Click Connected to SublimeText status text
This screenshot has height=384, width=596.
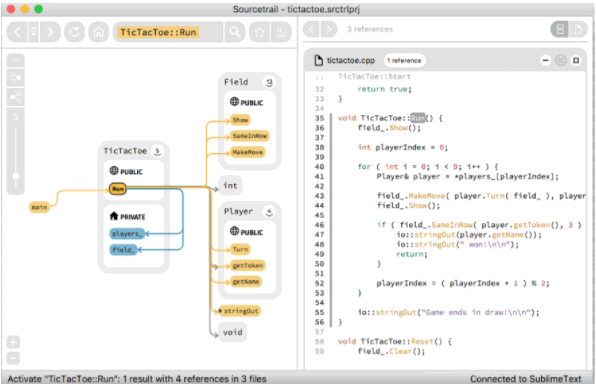[526, 379]
